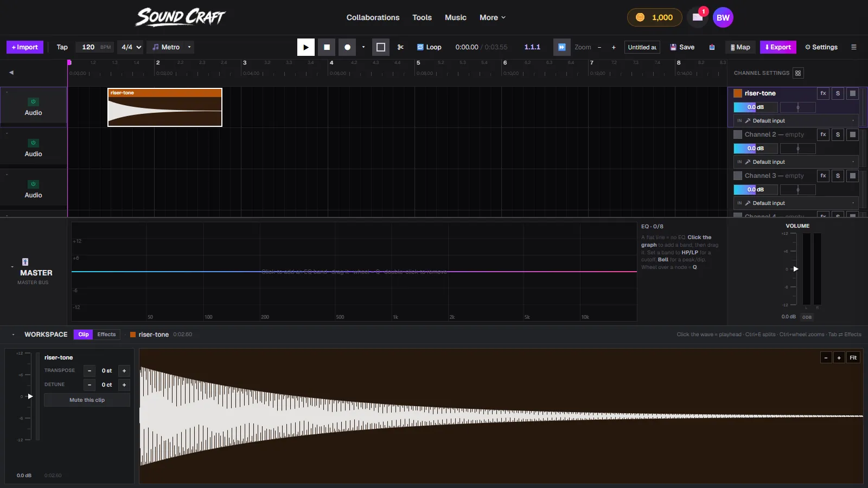
Task: Click the Record button
Action: click(347, 47)
